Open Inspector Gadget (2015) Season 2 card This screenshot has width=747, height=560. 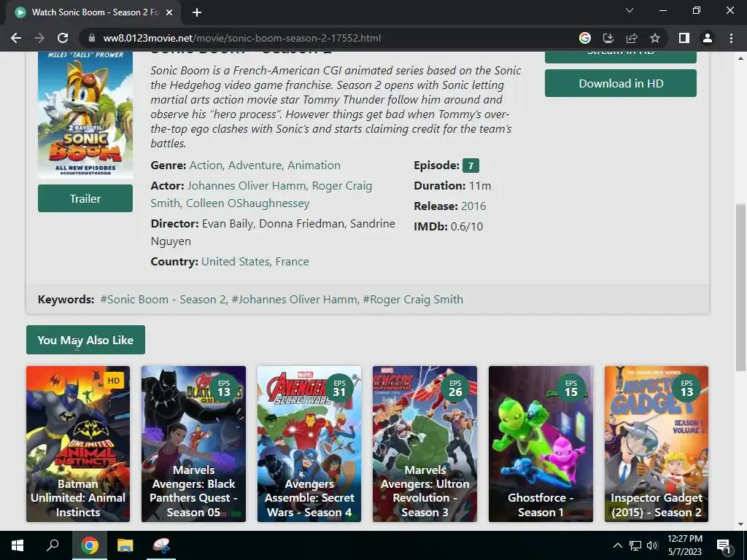pos(657,444)
